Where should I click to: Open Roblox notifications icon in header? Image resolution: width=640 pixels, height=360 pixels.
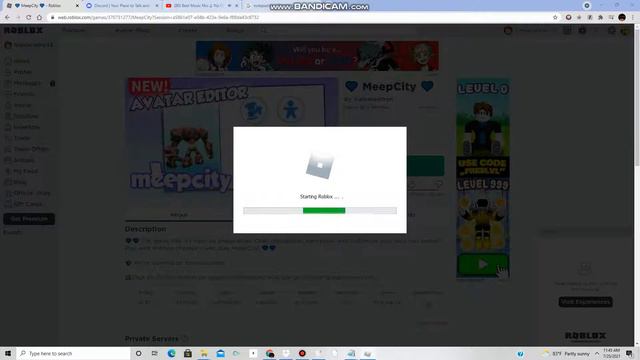coord(568,31)
